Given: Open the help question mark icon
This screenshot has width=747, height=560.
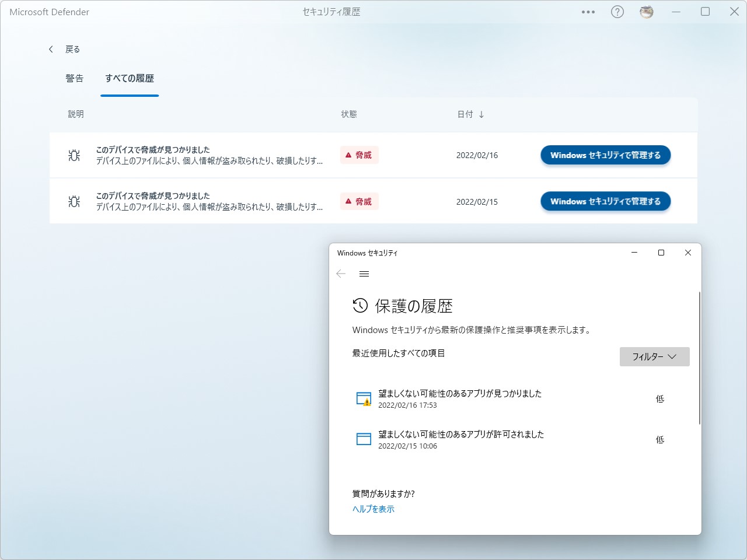Looking at the screenshot, I should (x=617, y=12).
